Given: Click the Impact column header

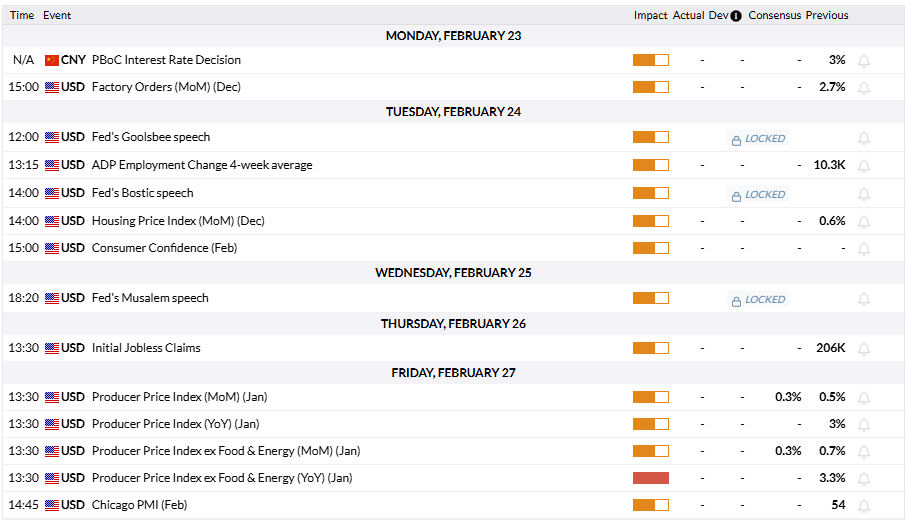Looking at the screenshot, I should [650, 16].
